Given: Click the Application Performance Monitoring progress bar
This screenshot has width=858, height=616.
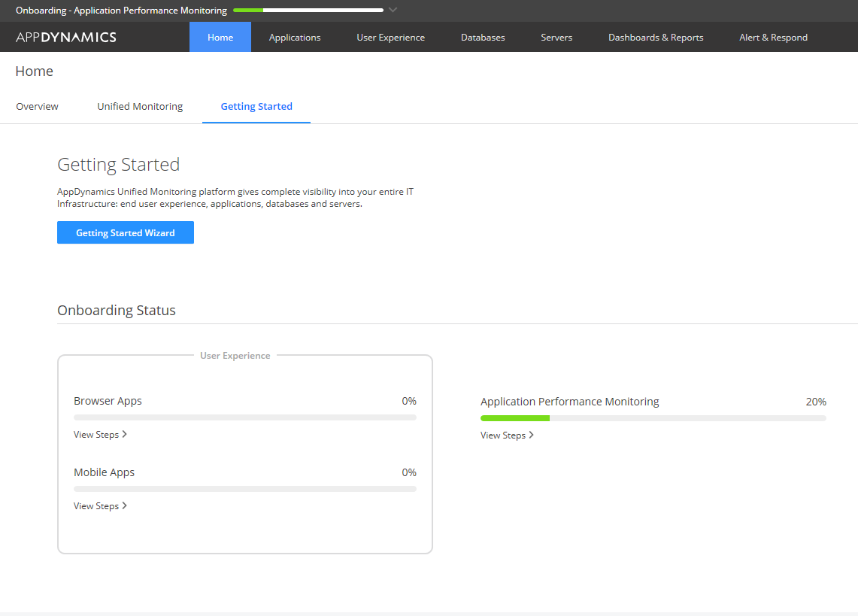Looking at the screenshot, I should (653, 418).
